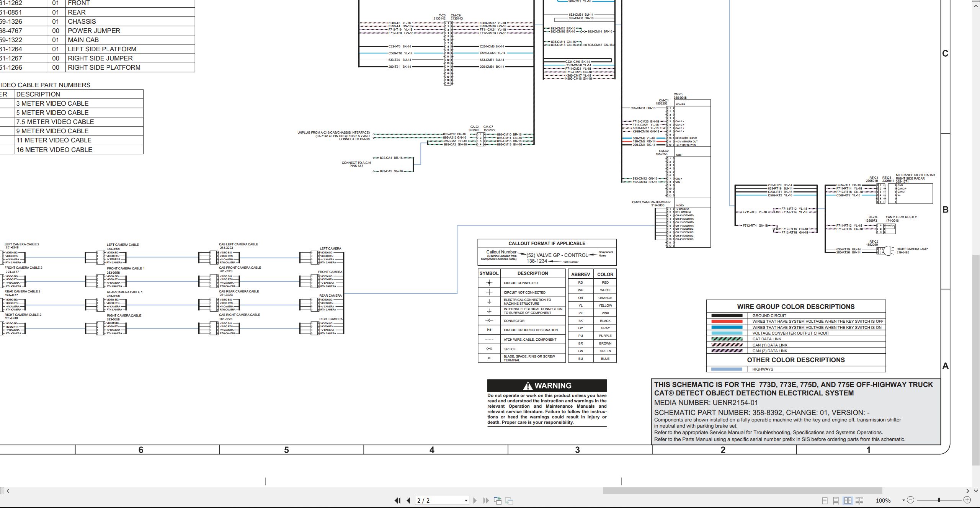Switch to continuous page layout
Viewport: 980px width, 508px height.
[x=836, y=500]
